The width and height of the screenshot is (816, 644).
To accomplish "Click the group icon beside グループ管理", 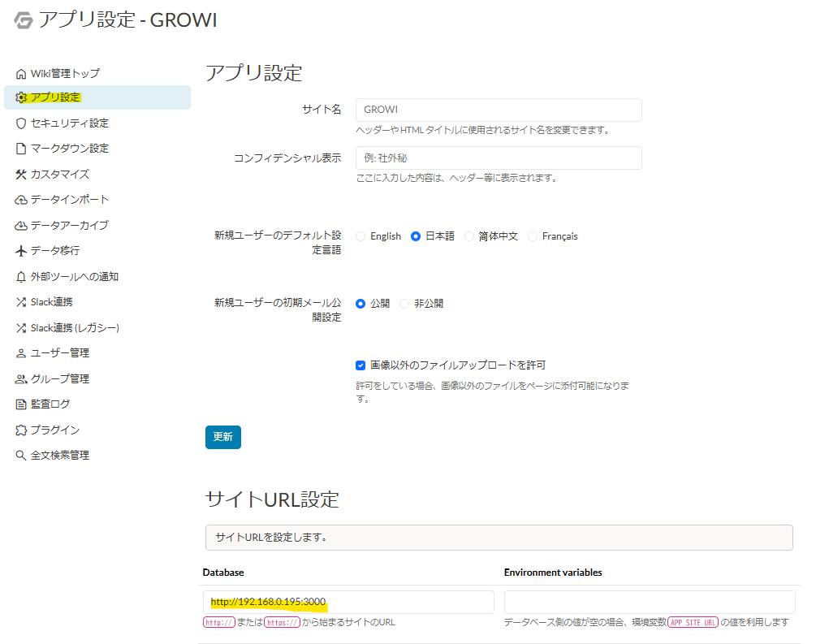I will (x=21, y=379).
